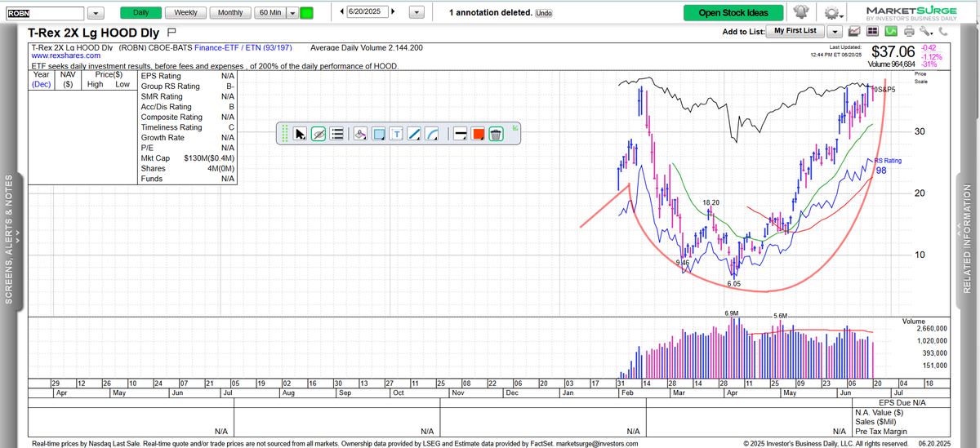Screen dimensions: 980x448
Task: Click the Open Stock Ideas button
Action: (x=734, y=13)
